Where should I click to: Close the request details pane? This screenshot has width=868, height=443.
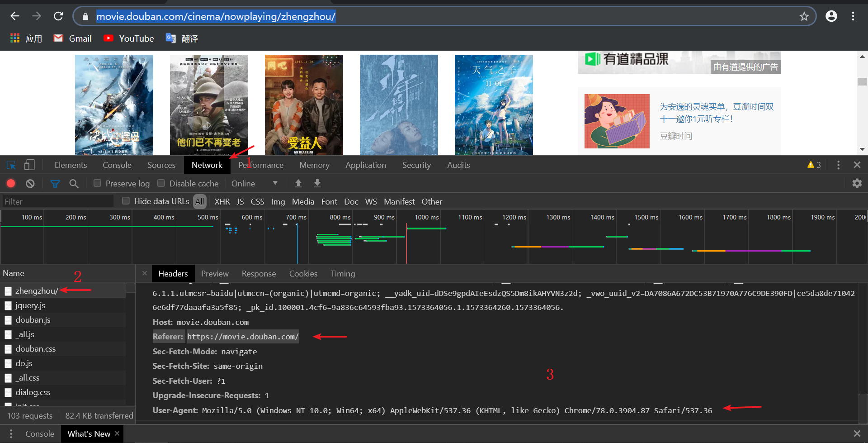145,273
